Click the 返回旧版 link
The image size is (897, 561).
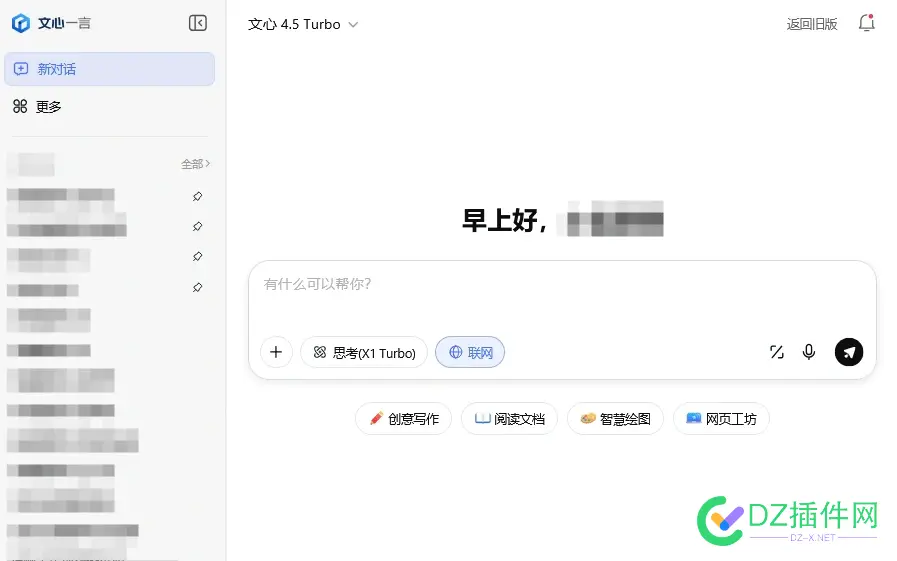[x=812, y=24]
